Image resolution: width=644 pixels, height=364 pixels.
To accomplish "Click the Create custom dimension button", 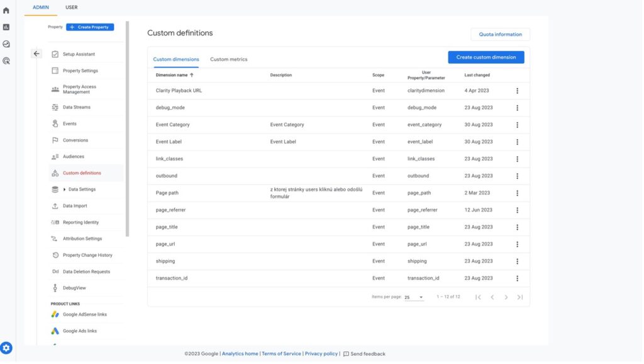I will pyautogui.click(x=486, y=57).
